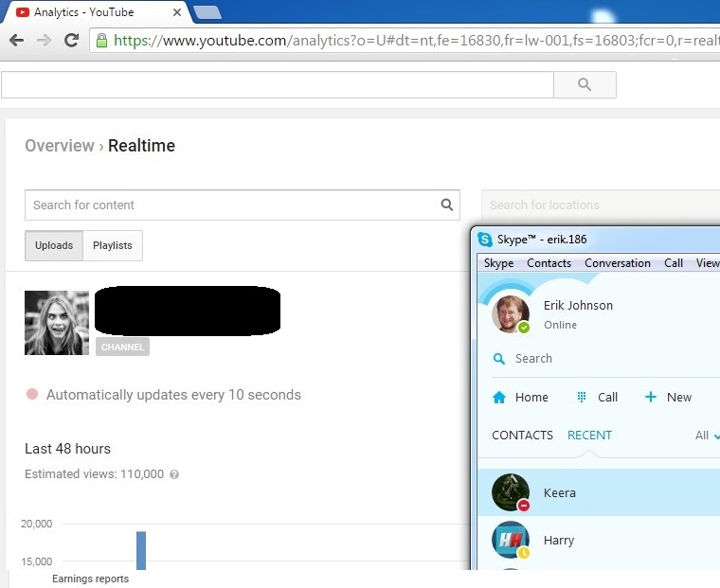Click Keera's red do-not-disturb badge
The image size is (720, 588).
524,506
